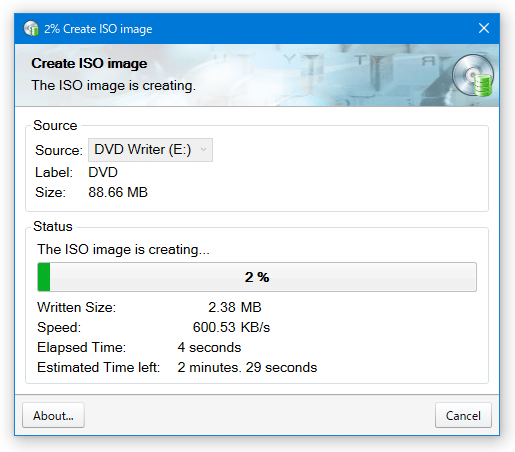Click the 2 % progress percentage text
Screen dimensions: 515x452
pos(257,277)
